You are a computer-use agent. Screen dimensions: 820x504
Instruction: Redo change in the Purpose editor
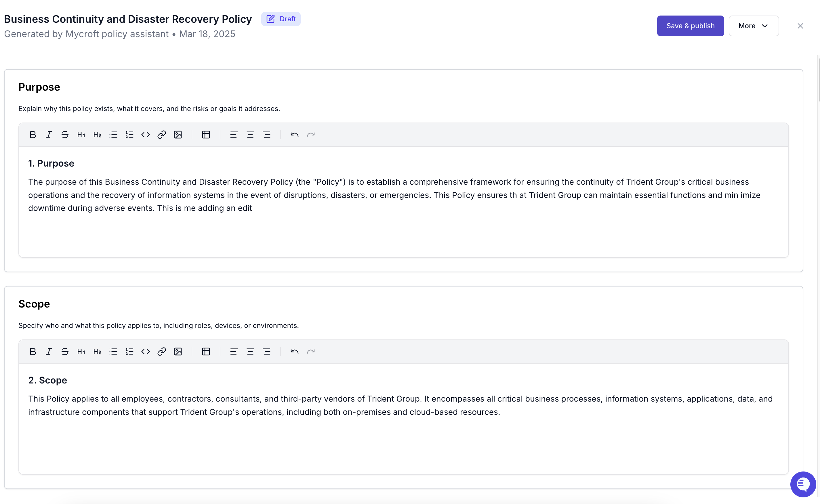click(311, 135)
